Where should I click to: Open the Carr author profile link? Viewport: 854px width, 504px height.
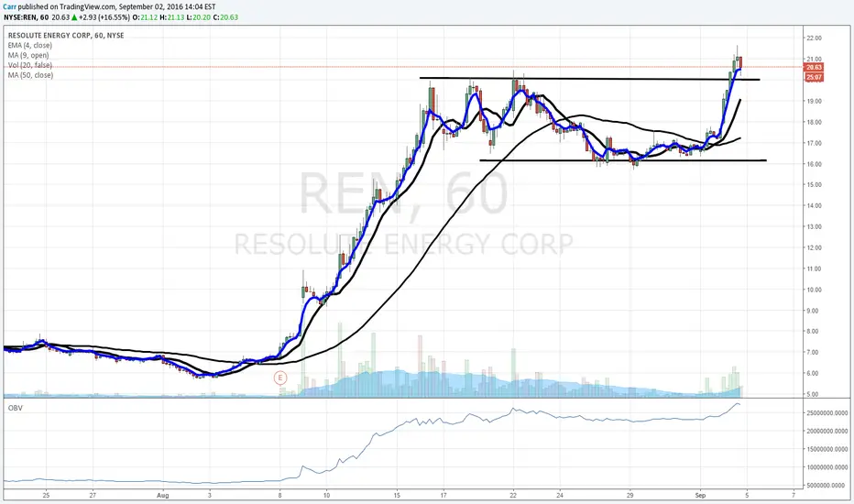point(9,7)
